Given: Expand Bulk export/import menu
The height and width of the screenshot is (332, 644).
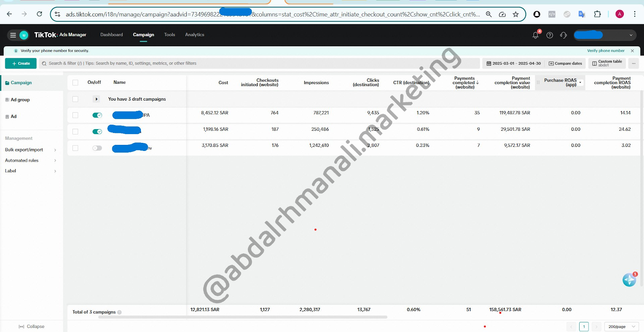Looking at the screenshot, I should 31,150.
